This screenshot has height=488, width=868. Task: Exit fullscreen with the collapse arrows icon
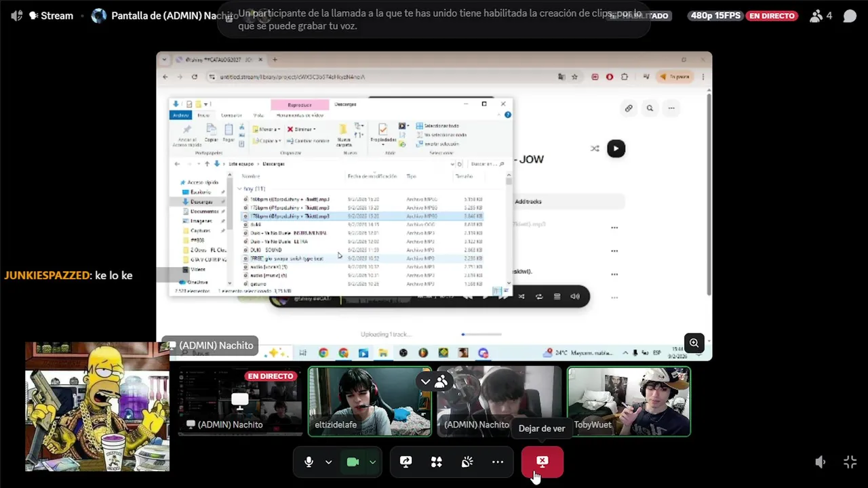850,462
